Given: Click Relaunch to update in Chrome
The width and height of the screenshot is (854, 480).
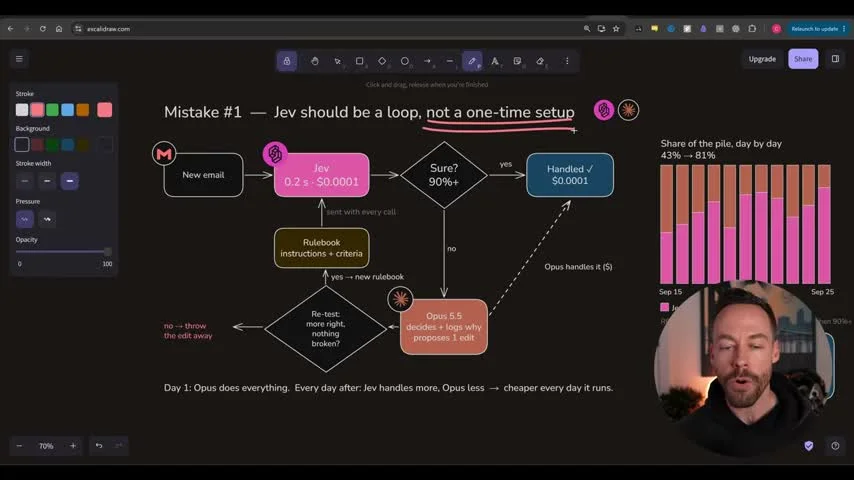Looking at the screenshot, I should coord(814,29).
